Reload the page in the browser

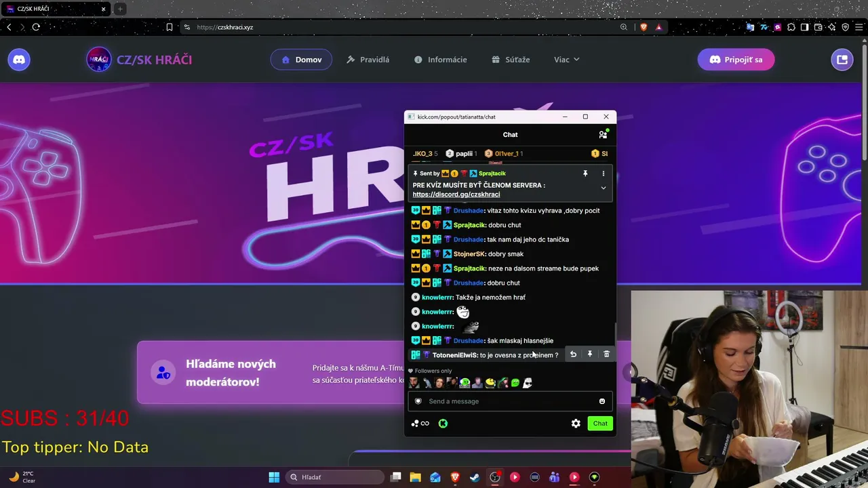click(36, 27)
